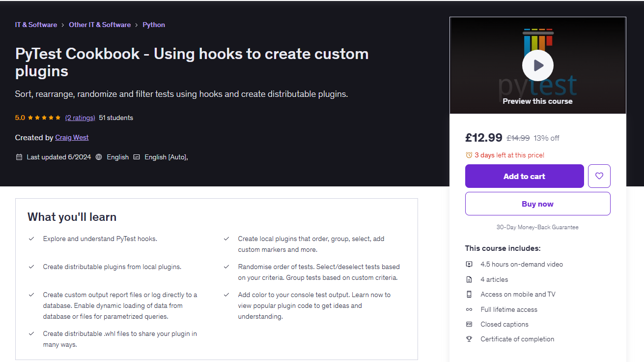Image resolution: width=644 pixels, height=362 pixels.
Task: Click the certificate trophy icon
Action: 469,339
